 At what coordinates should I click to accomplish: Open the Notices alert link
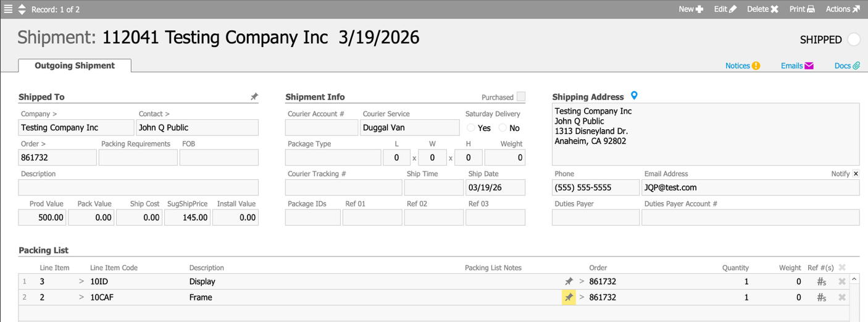(743, 66)
